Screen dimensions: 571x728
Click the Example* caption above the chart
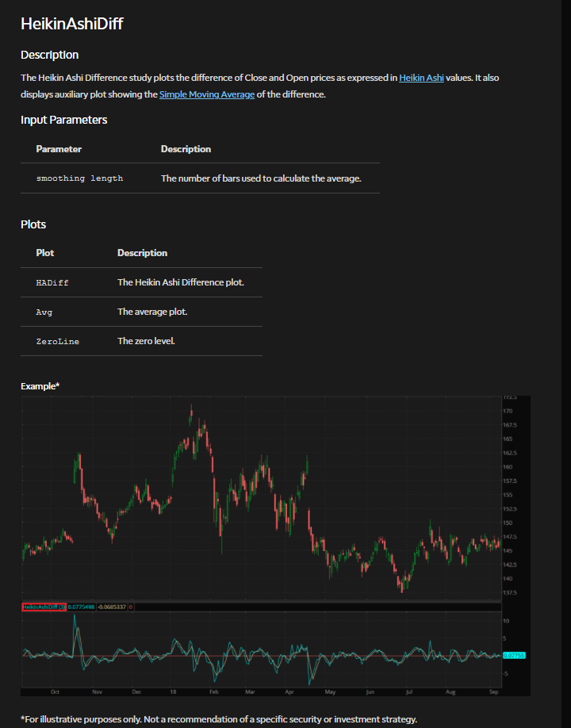[x=40, y=386]
